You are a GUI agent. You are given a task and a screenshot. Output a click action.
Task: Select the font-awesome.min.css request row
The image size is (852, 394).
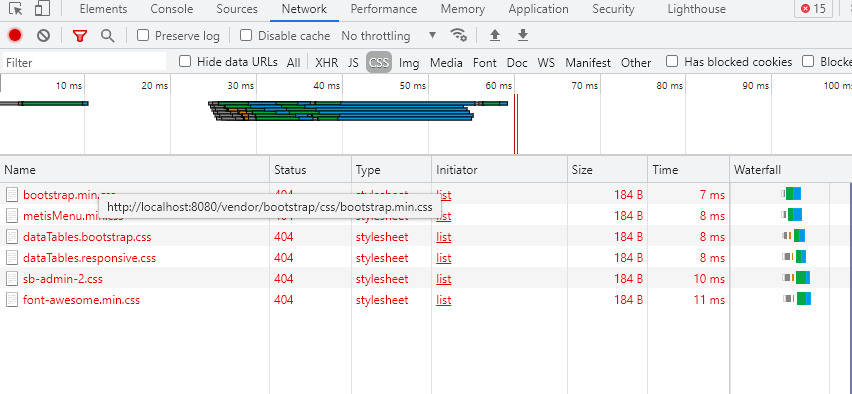[425, 299]
